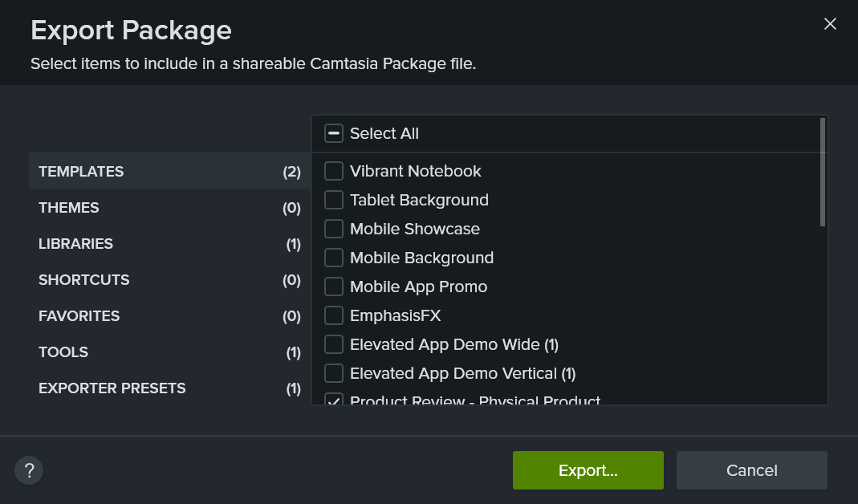Open the Themes category
Screen dimensions: 858x504
(x=169, y=208)
